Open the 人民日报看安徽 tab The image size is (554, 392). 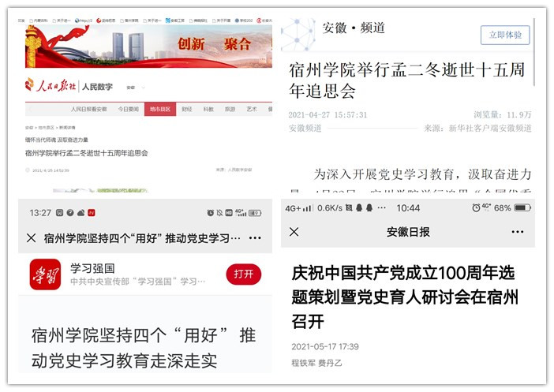pos(88,109)
